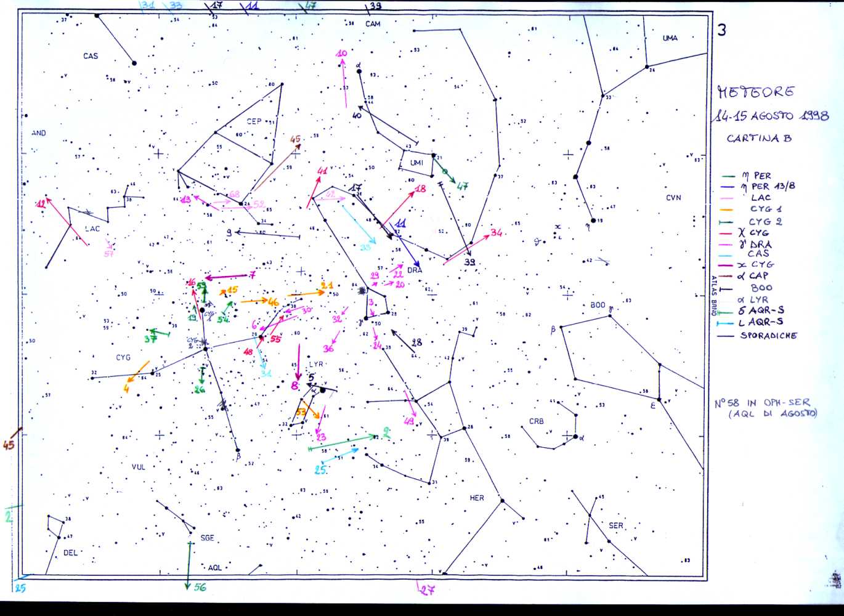Viewport: 844px width, 616px height.
Task: Click the orange meteor arrow numbered 21
Action: click(306, 293)
